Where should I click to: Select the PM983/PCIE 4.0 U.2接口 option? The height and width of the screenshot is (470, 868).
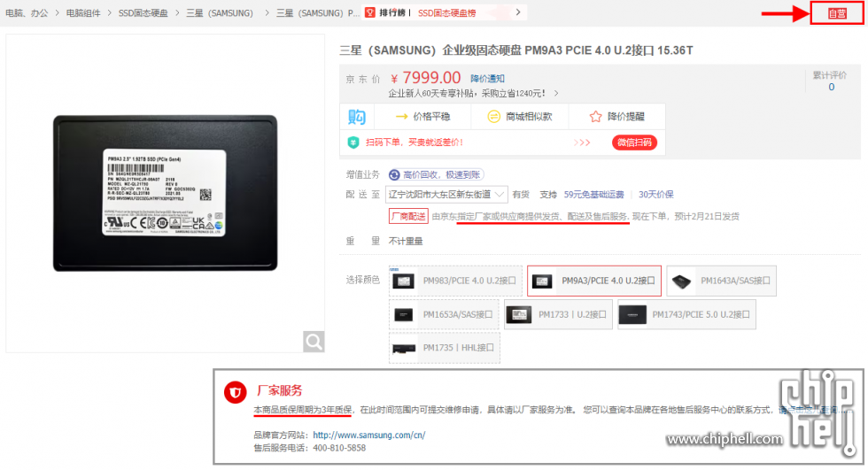[x=455, y=281]
